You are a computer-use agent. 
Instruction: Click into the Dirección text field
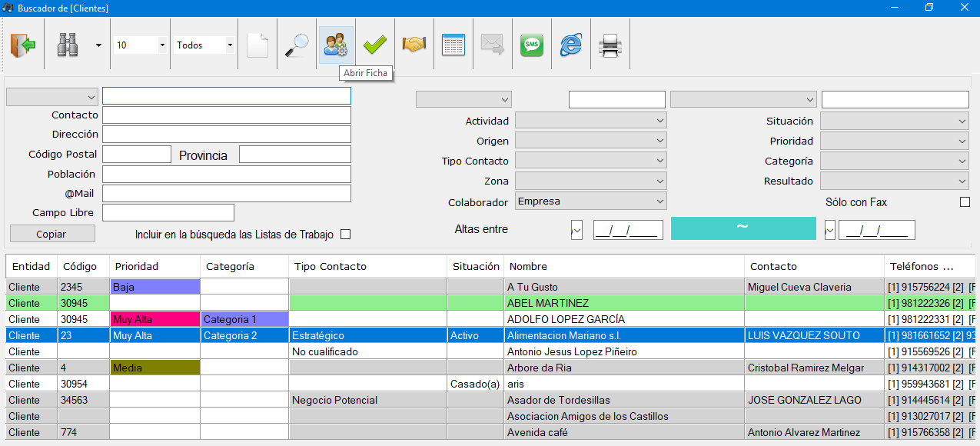tap(227, 135)
